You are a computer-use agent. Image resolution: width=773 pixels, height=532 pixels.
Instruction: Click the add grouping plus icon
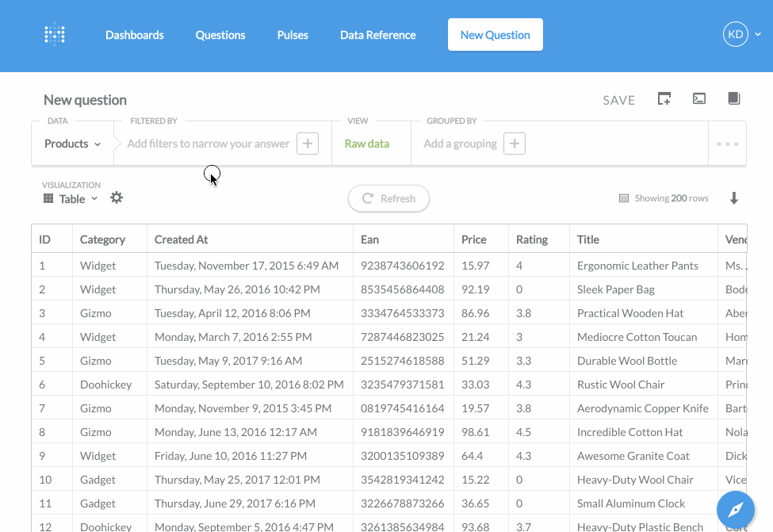pyautogui.click(x=515, y=144)
